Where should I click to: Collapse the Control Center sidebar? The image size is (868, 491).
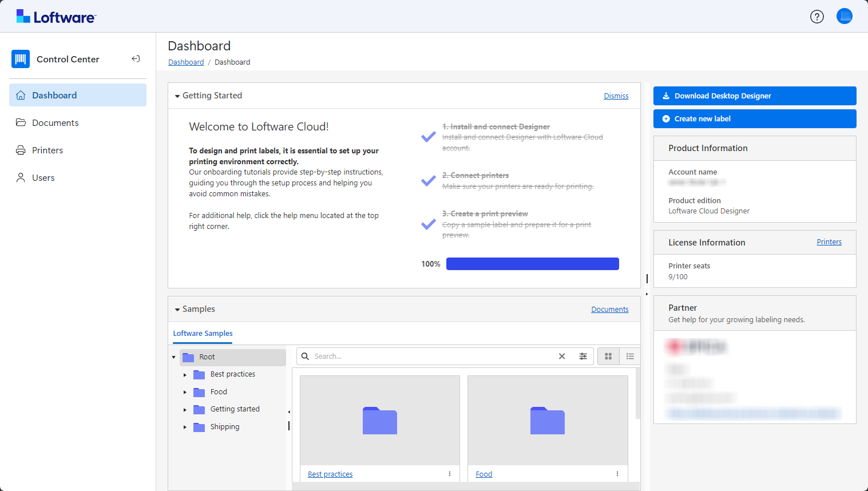coord(136,59)
